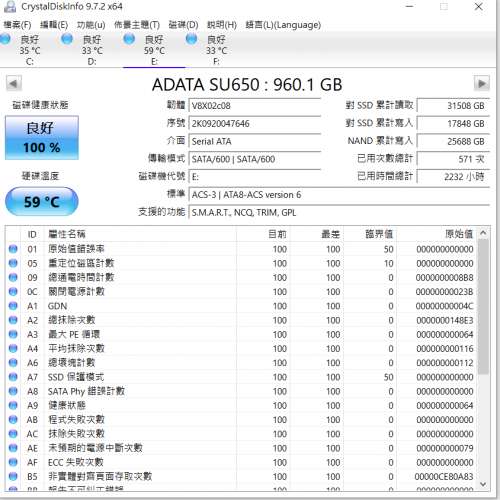
Task: Click the ADATA SU650 : 960.1 GB title
Action: tap(247, 84)
